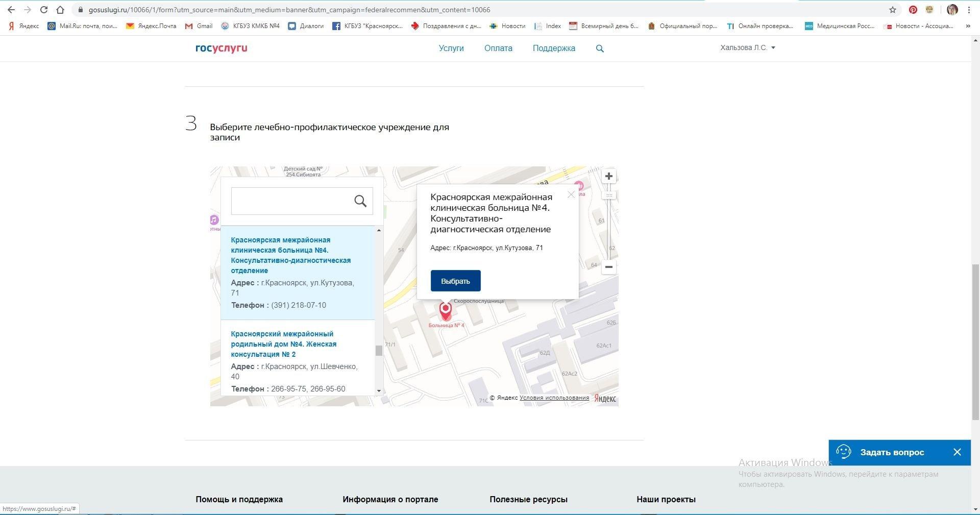Click the clinic search input field
This screenshot has height=515, width=980.
291,201
